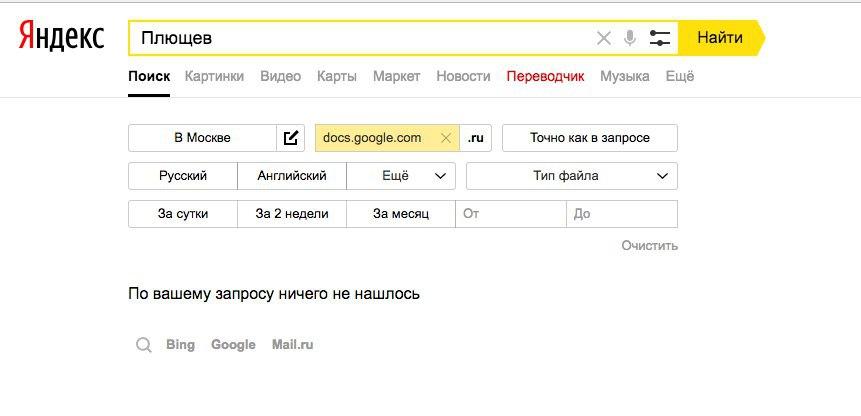Click the Yandex logo
861x416 pixels.
pyautogui.click(x=61, y=38)
